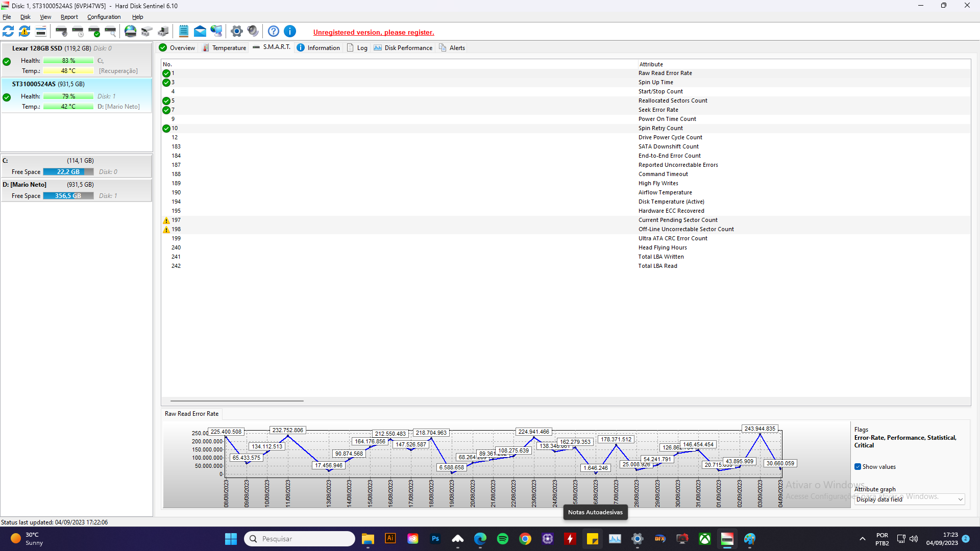Click the disk list view toolbar icon
Image resolution: width=980 pixels, height=551 pixels.
pos(41,32)
